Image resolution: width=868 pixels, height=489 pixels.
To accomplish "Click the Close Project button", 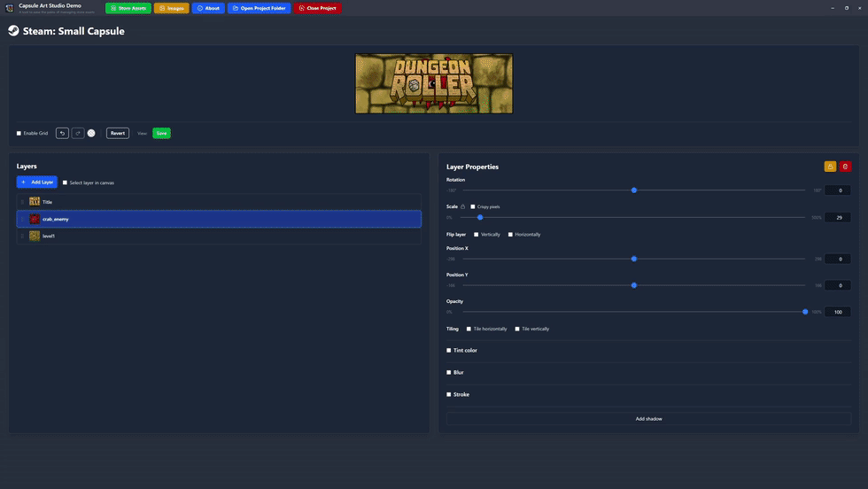I will [x=318, y=8].
